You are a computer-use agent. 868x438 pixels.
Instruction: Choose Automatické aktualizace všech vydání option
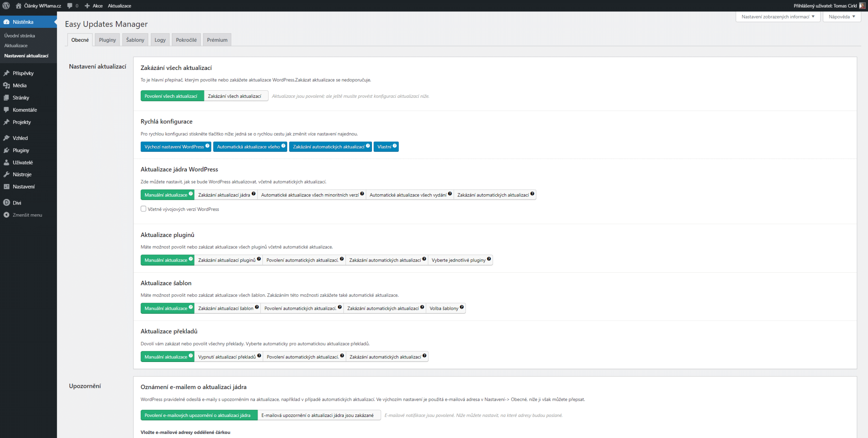[x=410, y=195]
